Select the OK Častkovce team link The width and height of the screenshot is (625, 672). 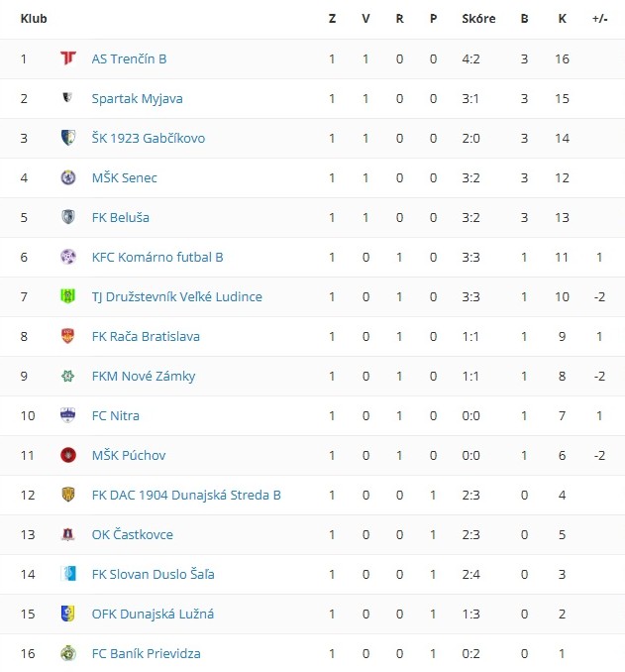[x=132, y=534]
